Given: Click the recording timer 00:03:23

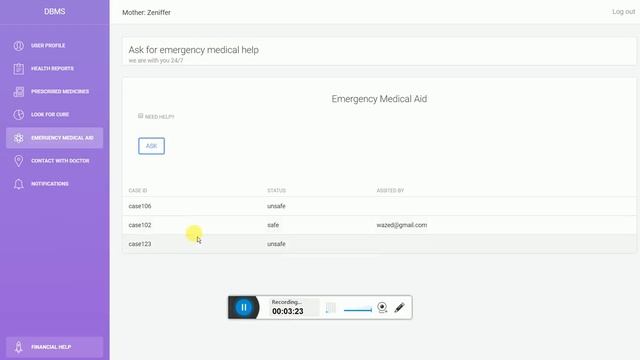Looking at the screenshot, I should [288, 311].
